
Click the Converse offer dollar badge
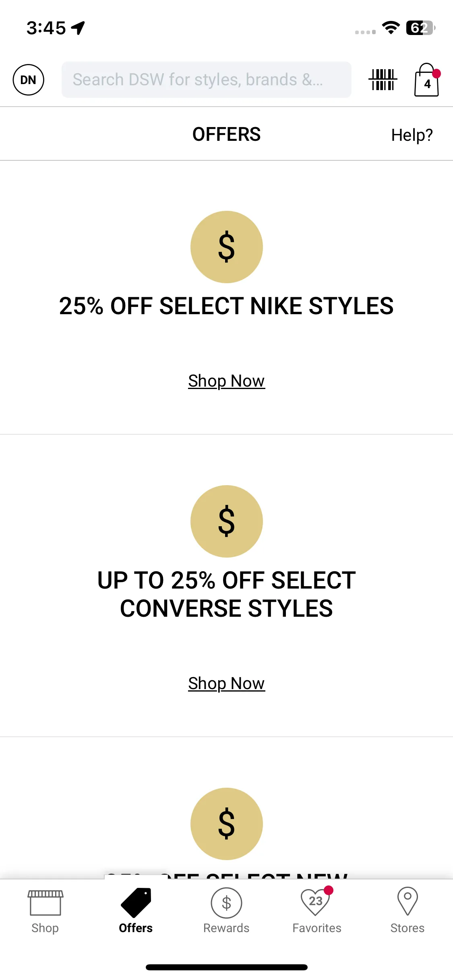[226, 521]
